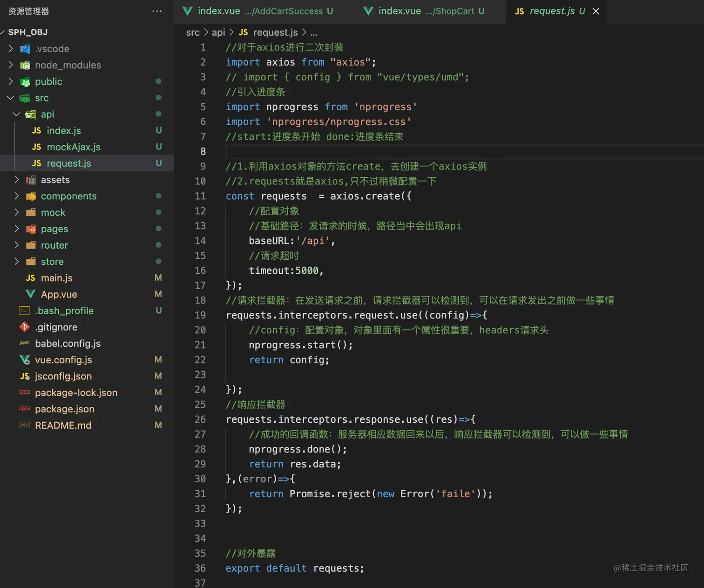This screenshot has width=704, height=588.
Task: Click the git icon beside .gitignore
Action: point(25,327)
